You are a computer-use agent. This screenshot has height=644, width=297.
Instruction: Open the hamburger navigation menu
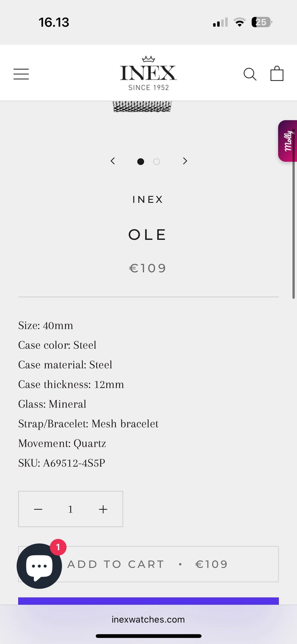(x=21, y=74)
